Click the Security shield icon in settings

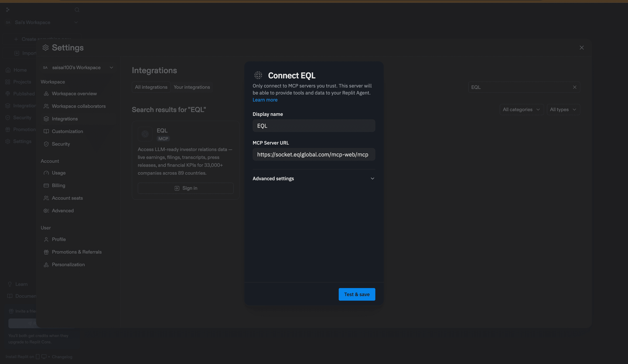tap(46, 144)
